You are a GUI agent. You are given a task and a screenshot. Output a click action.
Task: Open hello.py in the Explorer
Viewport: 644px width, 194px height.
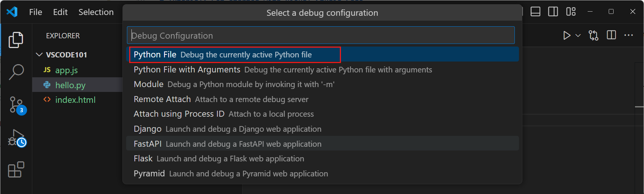[70, 85]
